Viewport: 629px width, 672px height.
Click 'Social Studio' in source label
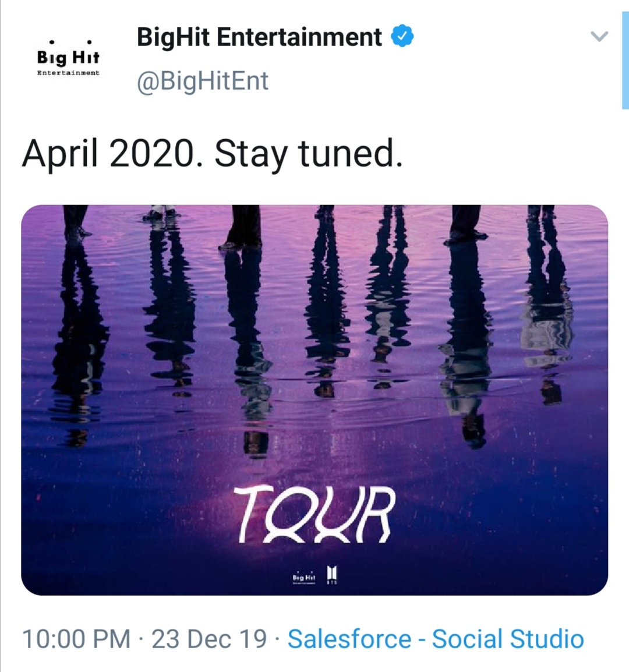pos(507,639)
